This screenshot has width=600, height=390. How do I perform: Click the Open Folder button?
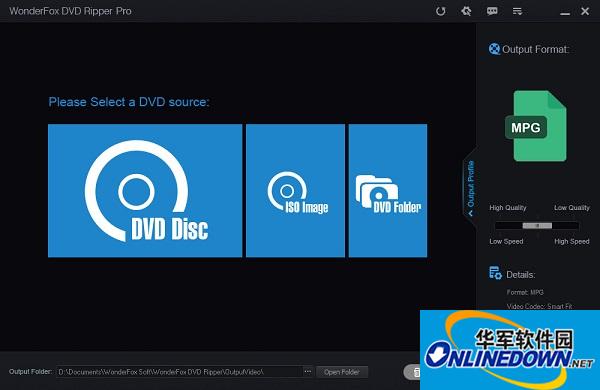342,372
